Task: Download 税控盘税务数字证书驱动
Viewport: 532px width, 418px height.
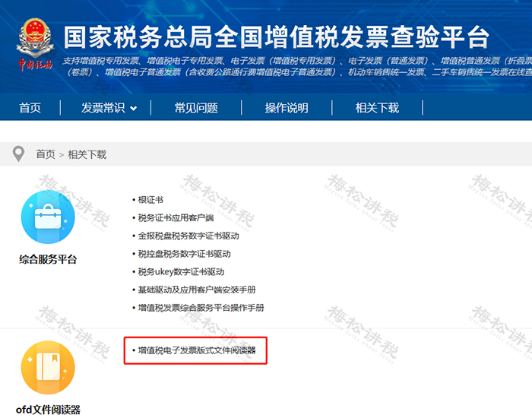Action: (x=184, y=254)
